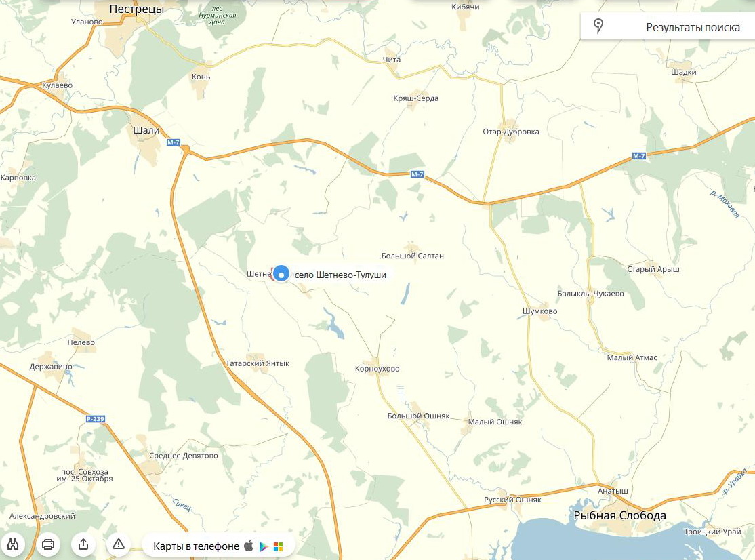The image size is (755, 560).
Task: Click the M-7 shield near Шали
Action: (x=174, y=142)
